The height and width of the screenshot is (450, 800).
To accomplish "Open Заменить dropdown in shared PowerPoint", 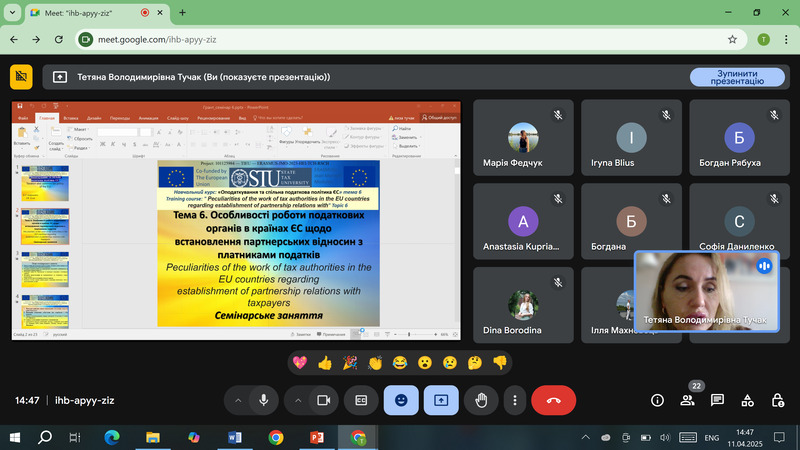I will (x=407, y=137).
